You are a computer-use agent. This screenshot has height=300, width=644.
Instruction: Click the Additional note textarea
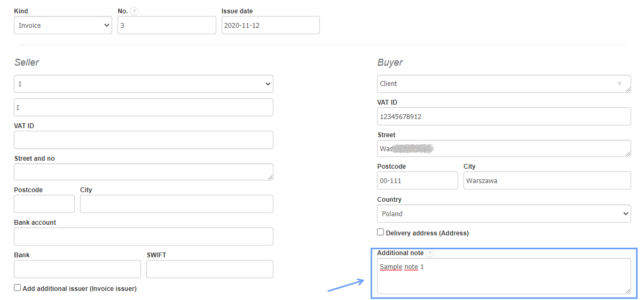[x=504, y=276]
